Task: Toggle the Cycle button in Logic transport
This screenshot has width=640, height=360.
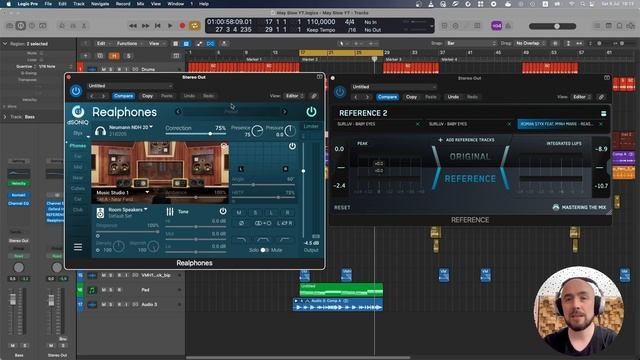Action: pyautogui.click(x=195, y=26)
